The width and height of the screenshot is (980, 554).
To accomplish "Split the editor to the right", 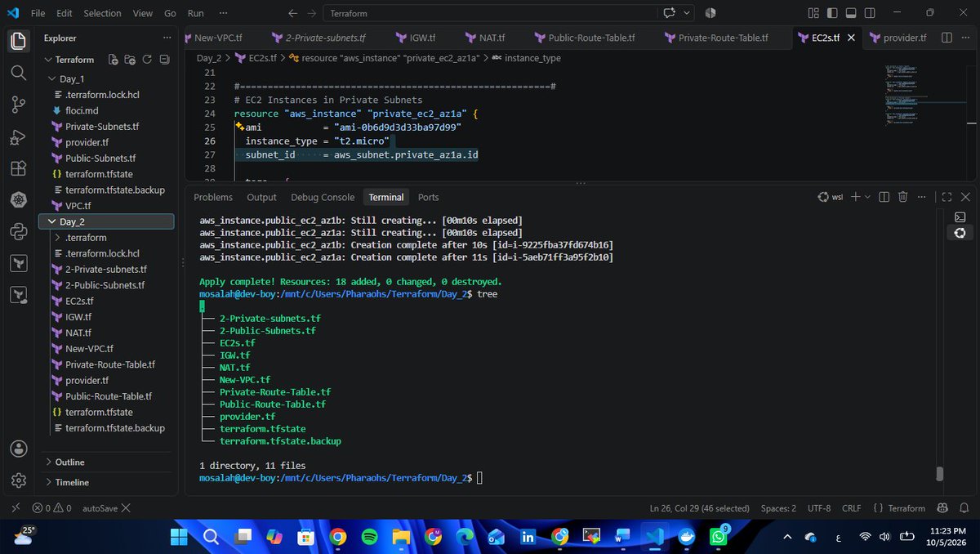I will click(x=947, y=38).
